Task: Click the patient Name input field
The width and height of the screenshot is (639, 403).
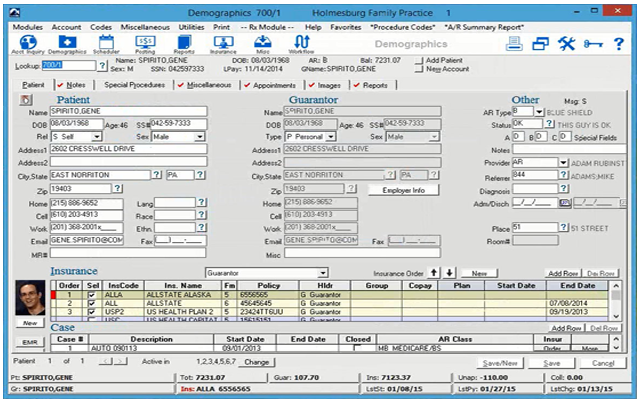Action: [x=128, y=111]
